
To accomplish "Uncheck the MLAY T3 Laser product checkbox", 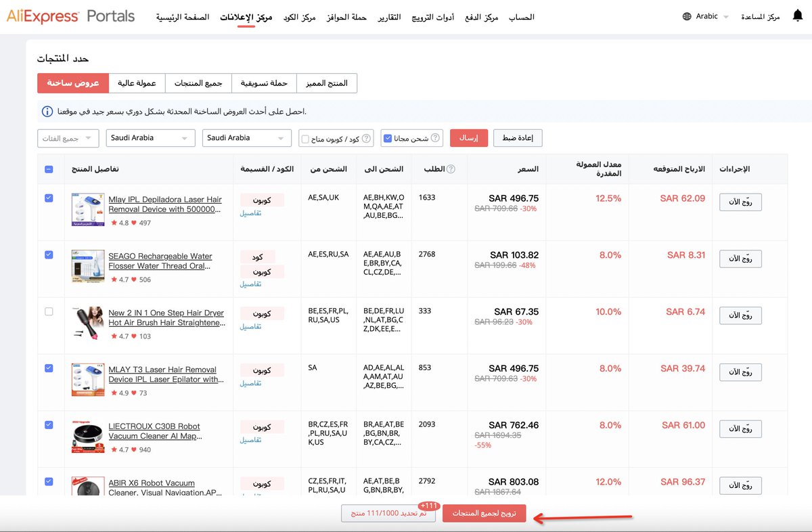I will pyautogui.click(x=49, y=368).
